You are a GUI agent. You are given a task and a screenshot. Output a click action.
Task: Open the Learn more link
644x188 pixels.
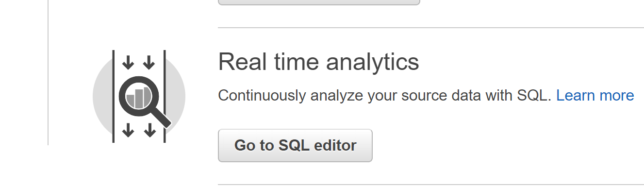click(x=595, y=95)
